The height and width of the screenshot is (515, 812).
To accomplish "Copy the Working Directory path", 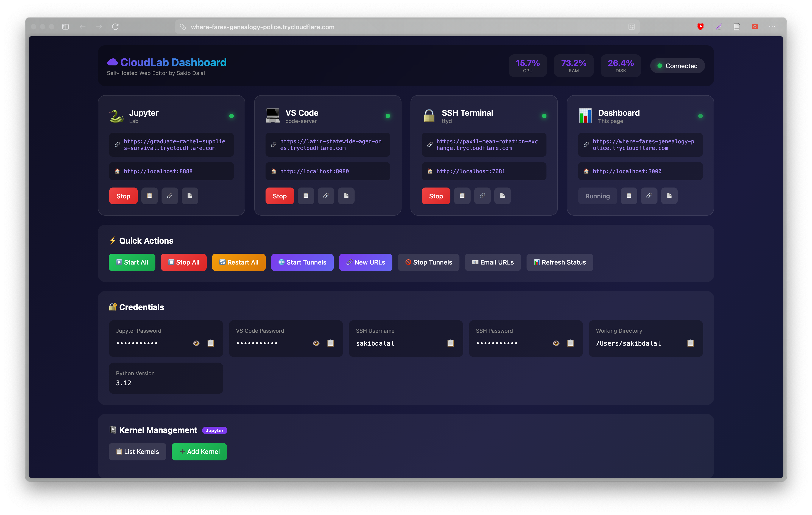I will point(690,343).
